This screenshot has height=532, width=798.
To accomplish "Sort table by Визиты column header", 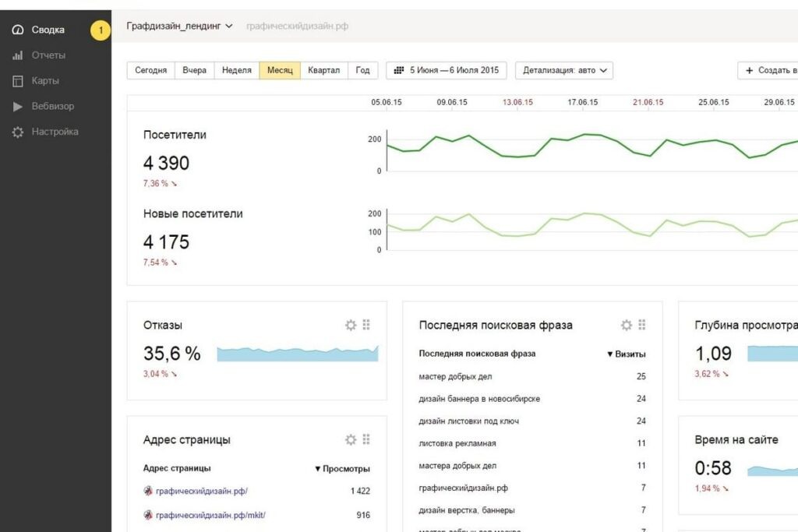I will [627, 354].
